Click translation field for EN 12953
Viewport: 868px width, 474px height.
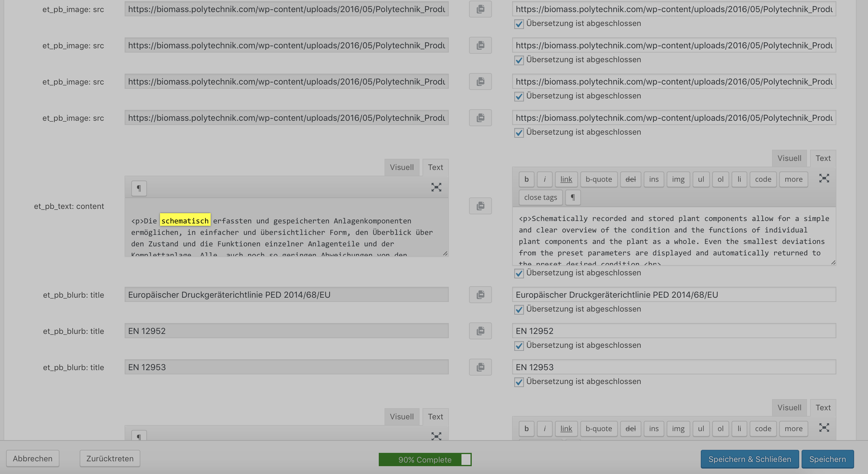point(674,367)
